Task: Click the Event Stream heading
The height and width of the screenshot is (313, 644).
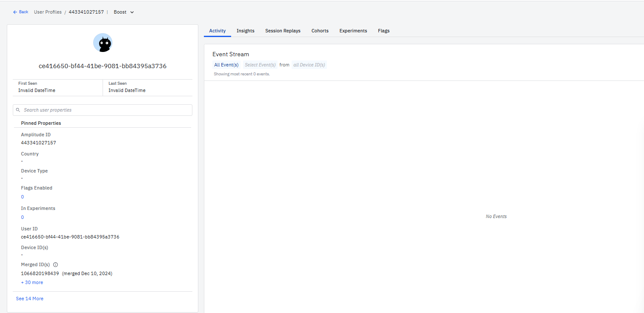Action: [x=231, y=54]
